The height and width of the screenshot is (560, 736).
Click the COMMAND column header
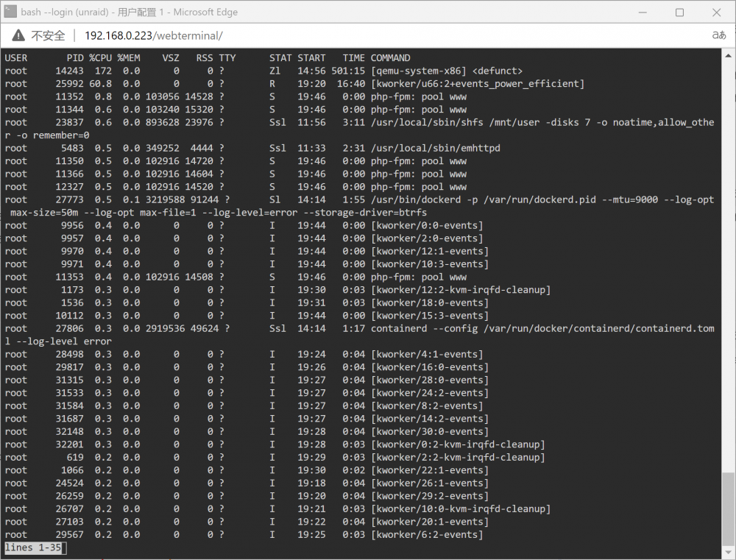pyautogui.click(x=391, y=58)
